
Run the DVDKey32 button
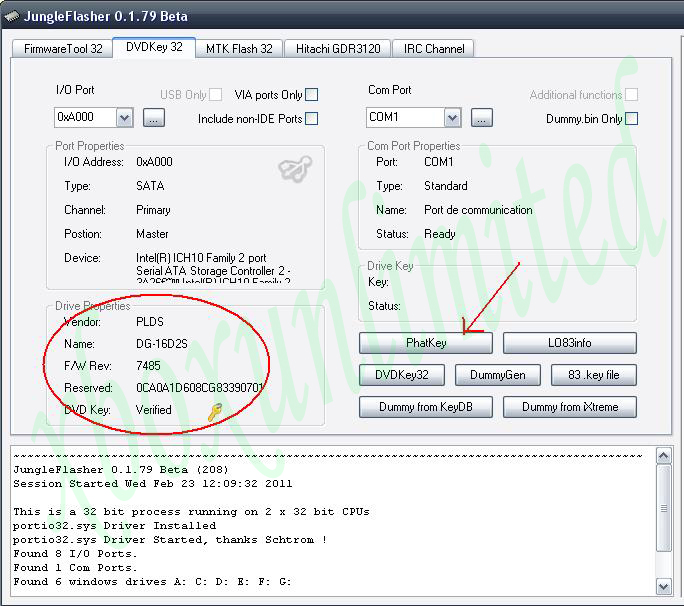click(402, 375)
